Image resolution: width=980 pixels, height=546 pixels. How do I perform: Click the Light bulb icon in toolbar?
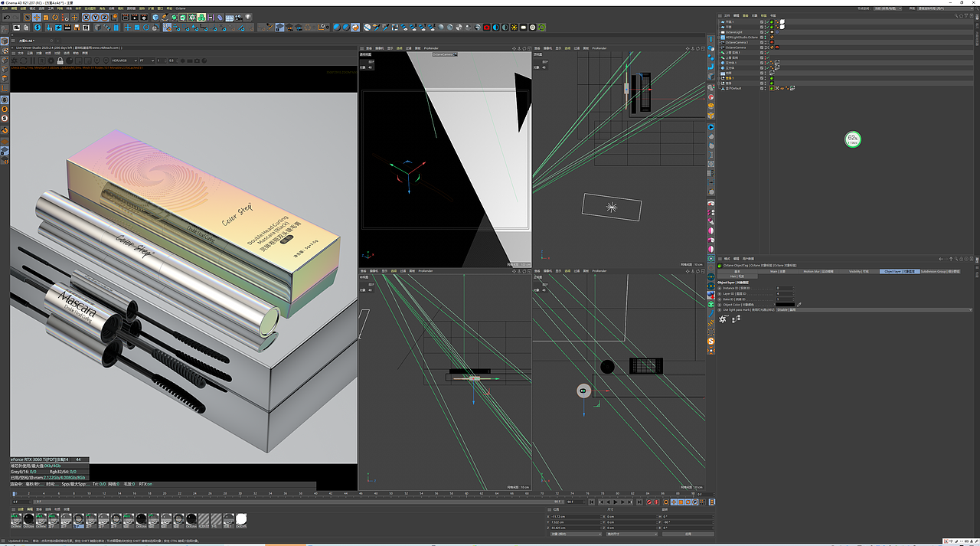(x=247, y=17)
